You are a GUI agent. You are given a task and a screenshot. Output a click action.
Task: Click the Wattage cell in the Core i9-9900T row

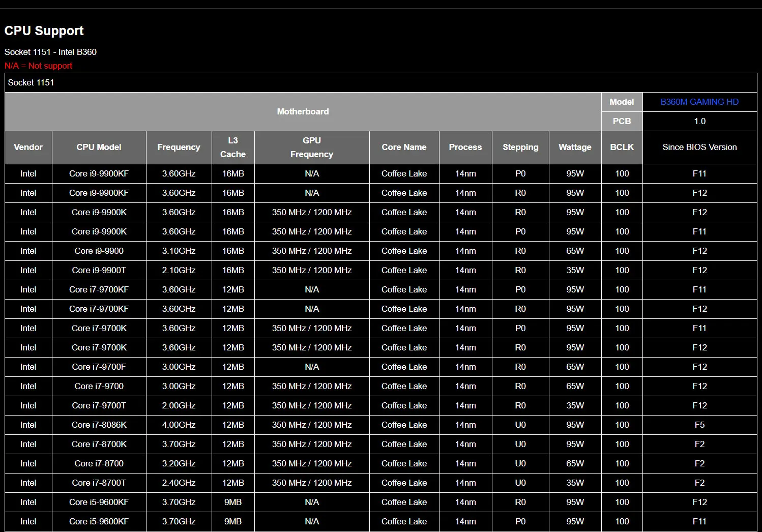tap(575, 270)
